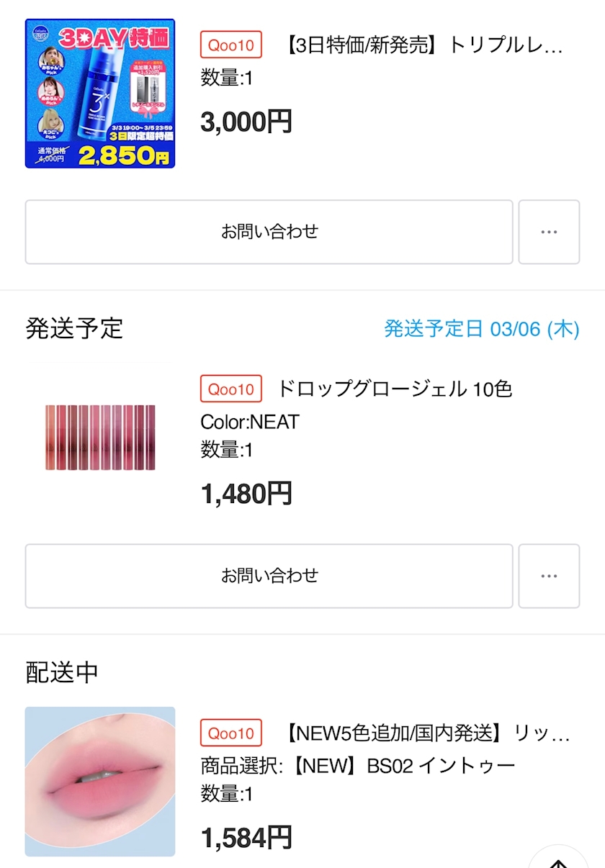Tap the 商品選択 BS02 イントゥー option text
This screenshot has height=868, width=605.
[x=358, y=765]
